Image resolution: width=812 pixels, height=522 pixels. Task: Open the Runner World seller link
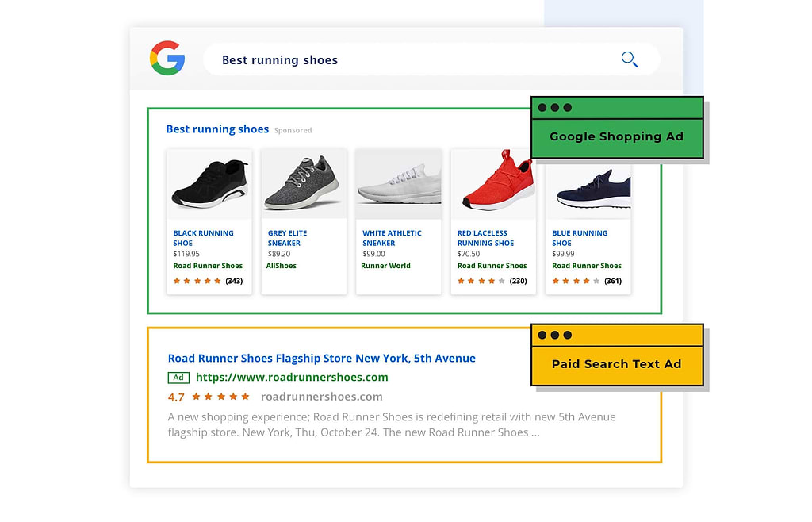tap(386, 266)
